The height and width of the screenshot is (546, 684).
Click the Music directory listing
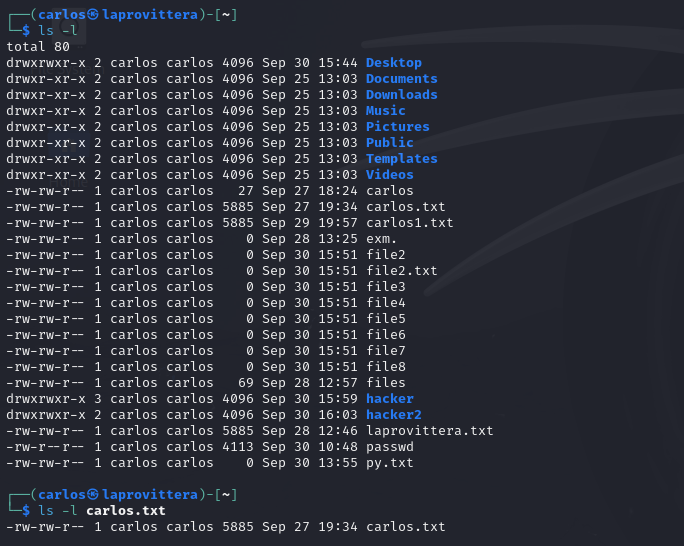(x=386, y=111)
